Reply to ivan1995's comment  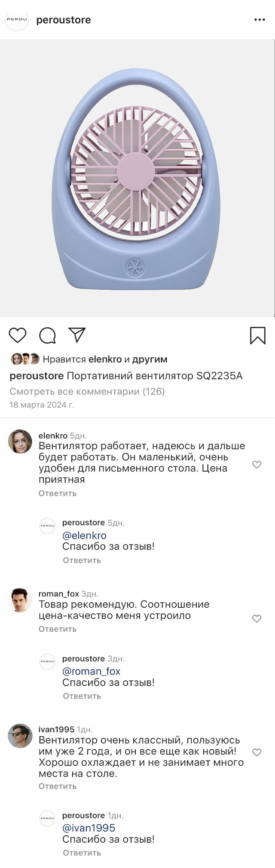[x=58, y=786]
